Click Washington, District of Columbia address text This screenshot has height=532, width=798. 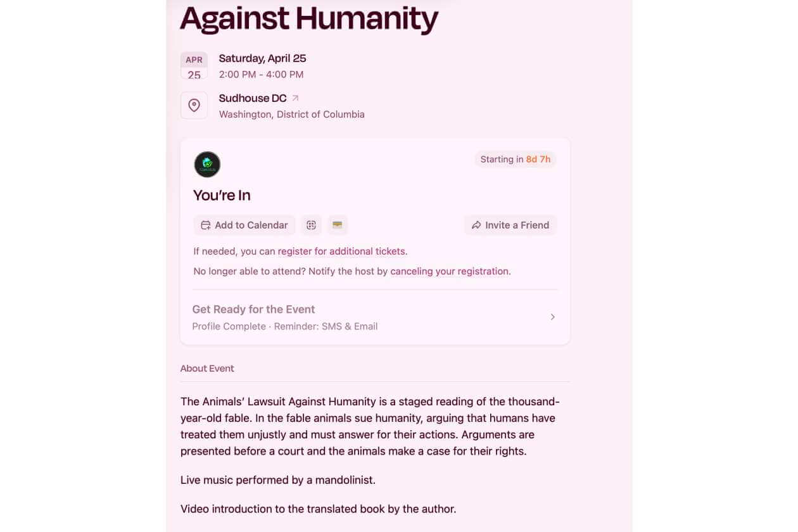click(x=291, y=115)
